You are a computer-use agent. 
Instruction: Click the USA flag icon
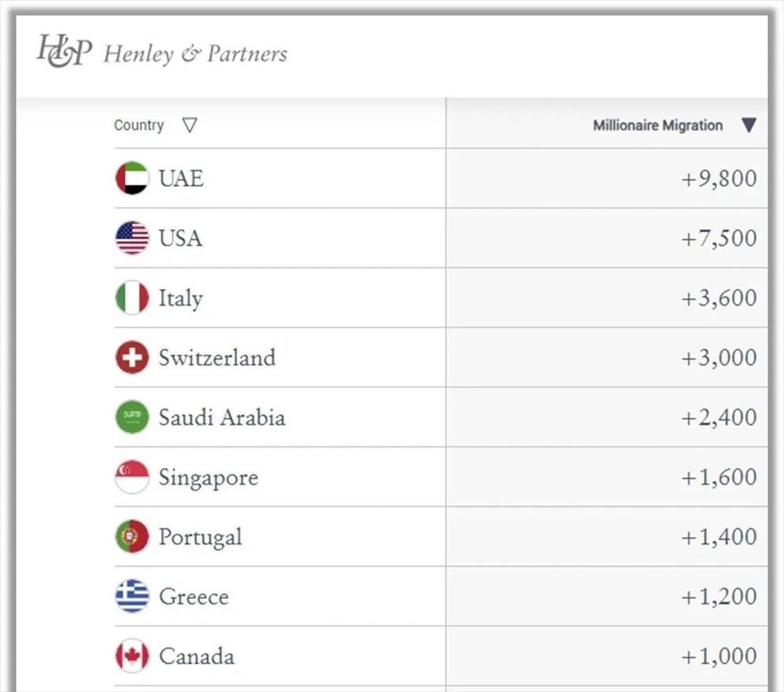(132, 238)
